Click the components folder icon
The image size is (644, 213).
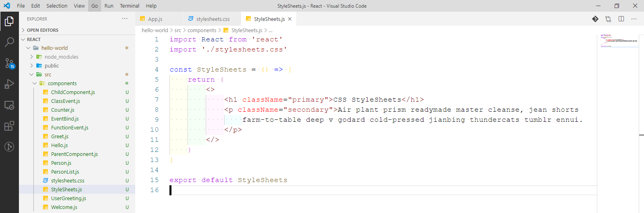(42, 83)
